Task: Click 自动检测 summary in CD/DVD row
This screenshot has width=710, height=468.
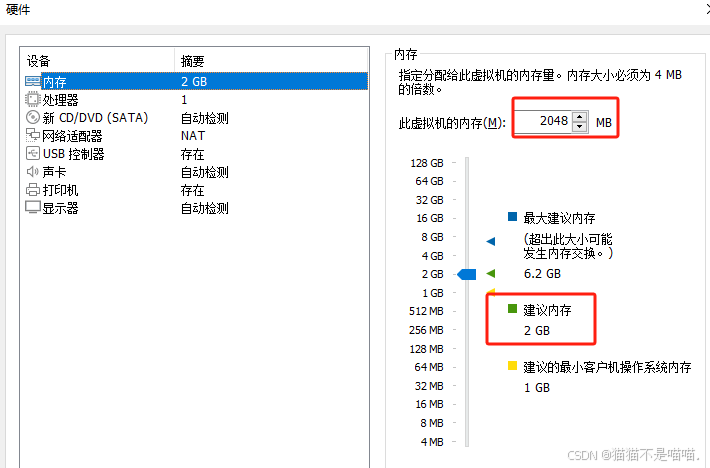Action: point(205,118)
